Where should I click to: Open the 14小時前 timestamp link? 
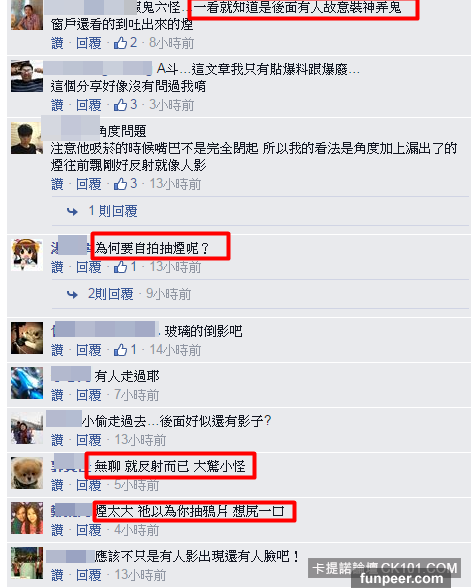coord(176,350)
